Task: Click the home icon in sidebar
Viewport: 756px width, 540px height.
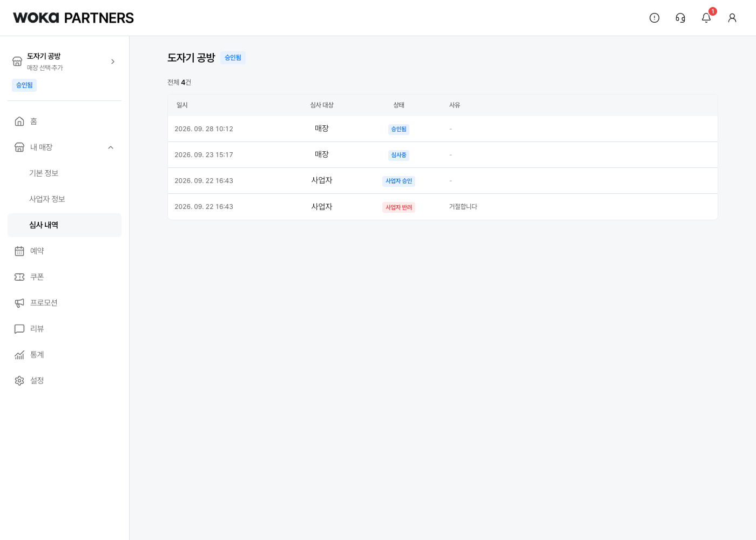Action: [x=19, y=122]
